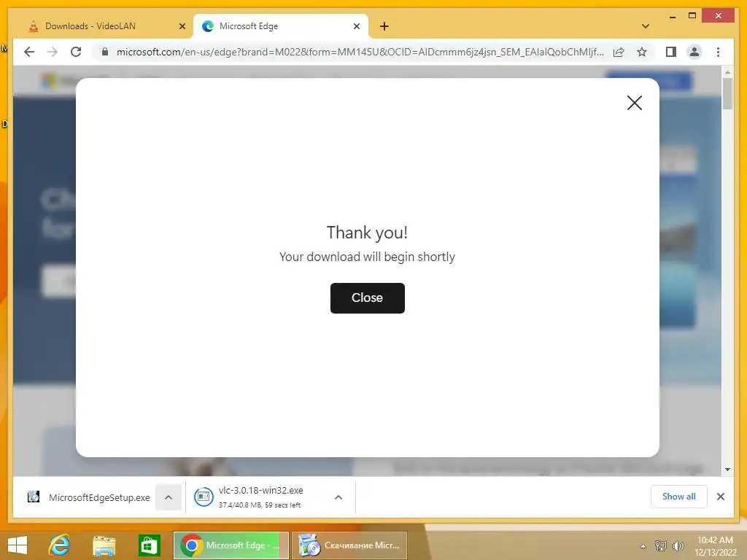Select the Microsoft Edge tab

coord(280,26)
